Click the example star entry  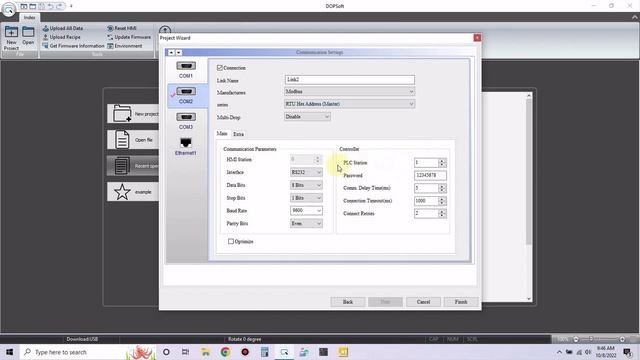(133, 191)
